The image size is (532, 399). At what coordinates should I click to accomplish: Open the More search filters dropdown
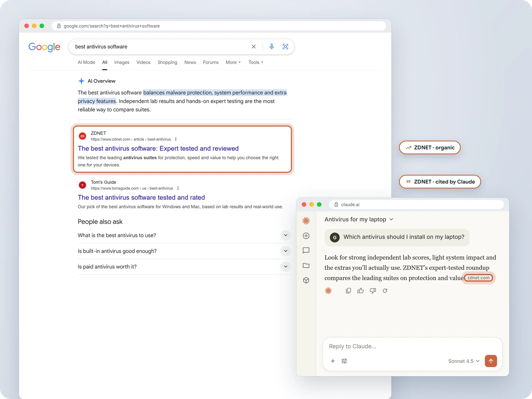233,62
